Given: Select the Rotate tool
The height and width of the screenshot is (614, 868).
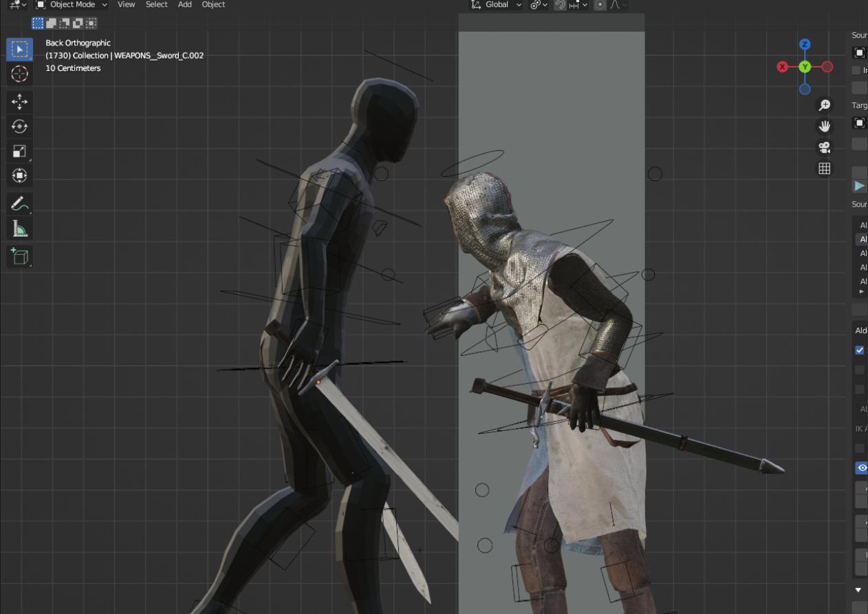Looking at the screenshot, I should point(19,127).
